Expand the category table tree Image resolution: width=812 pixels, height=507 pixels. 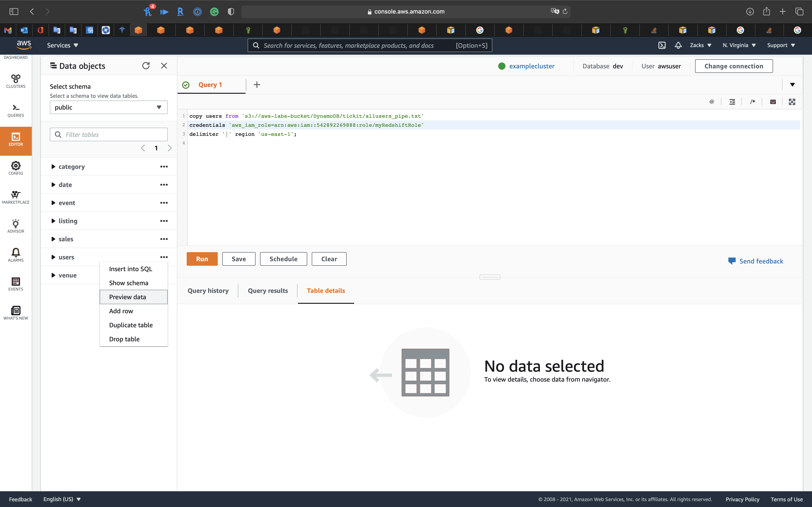click(x=53, y=167)
